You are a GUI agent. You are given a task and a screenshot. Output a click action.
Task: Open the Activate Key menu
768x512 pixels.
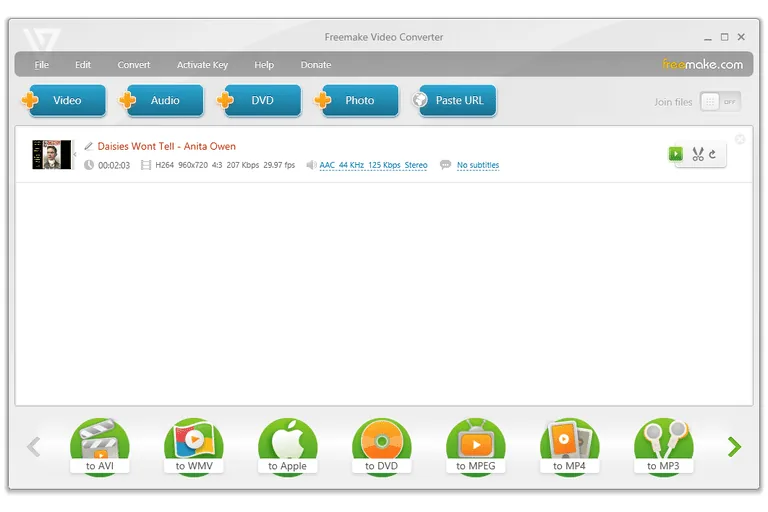(202, 65)
